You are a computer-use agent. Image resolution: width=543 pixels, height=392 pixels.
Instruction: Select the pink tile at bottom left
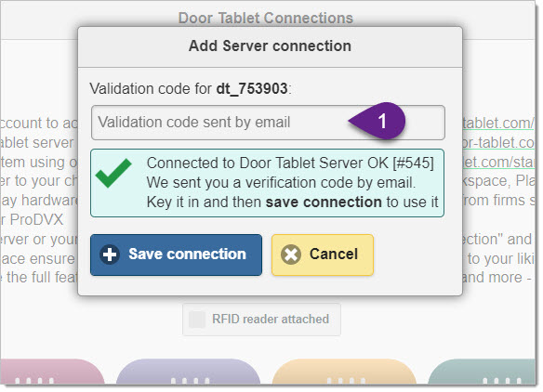(x=52, y=372)
